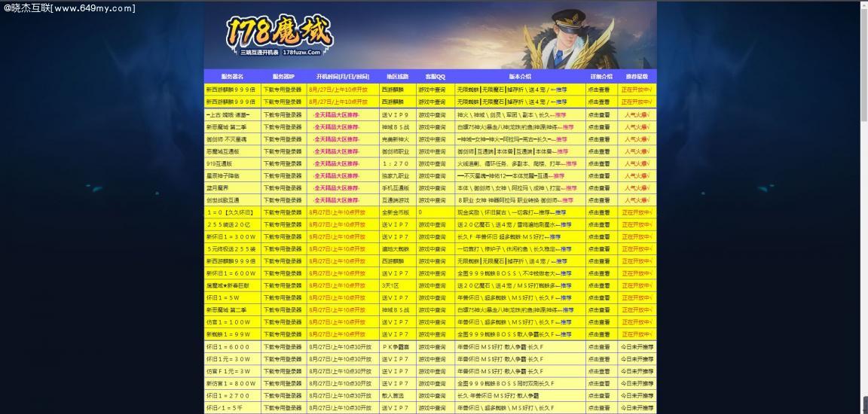Click the 178fuzw.Com text under the logo
868x414 pixels.
pyautogui.click(x=301, y=52)
